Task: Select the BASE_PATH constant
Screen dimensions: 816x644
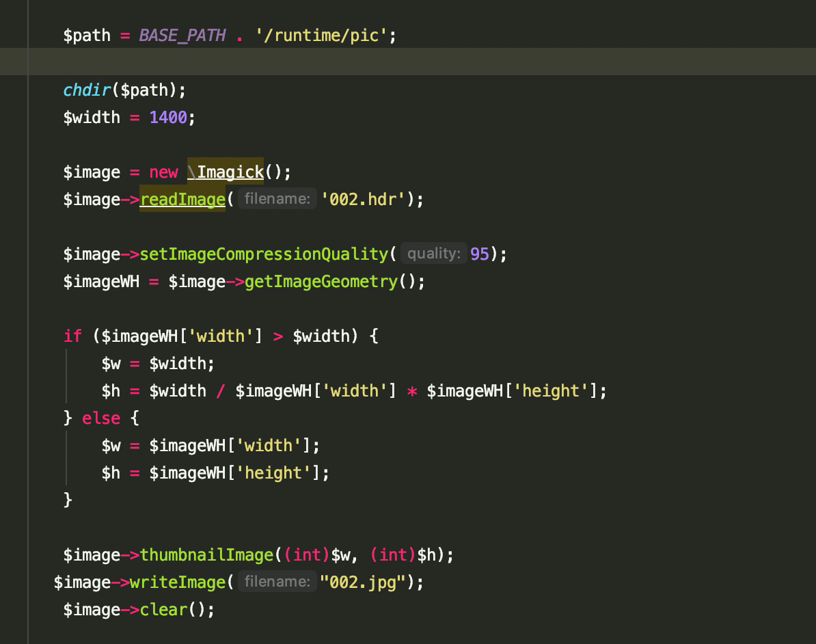Action: [182, 35]
